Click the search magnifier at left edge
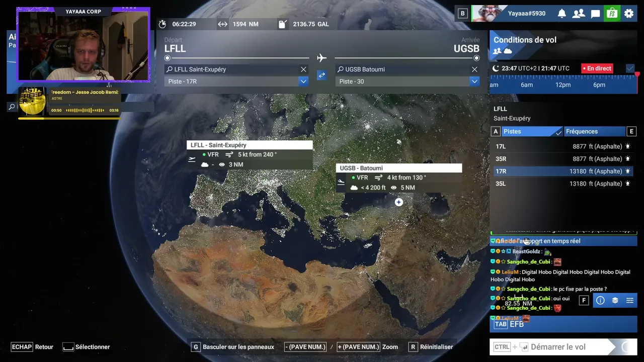The width and height of the screenshot is (644, 362). point(12,107)
